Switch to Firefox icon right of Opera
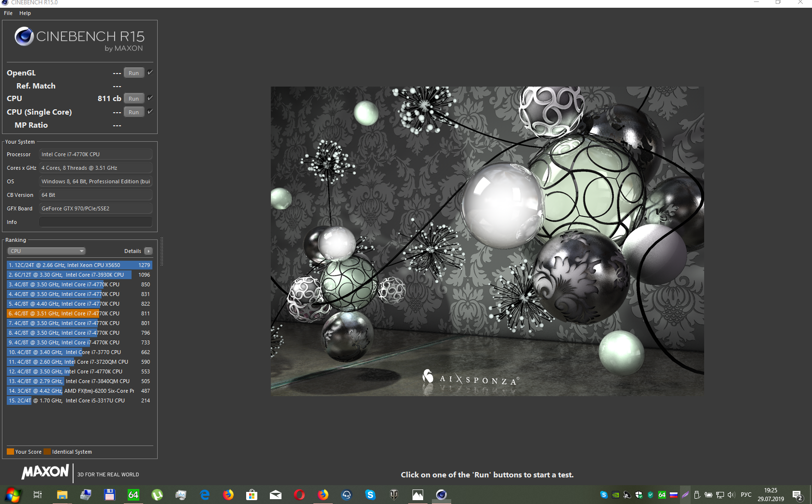 click(x=323, y=495)
